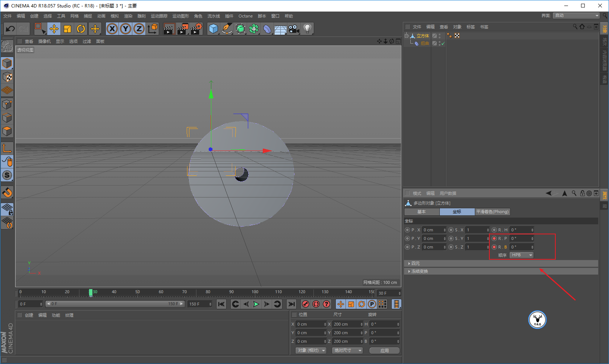Render the active view clapperboard icon

(169, 29)
